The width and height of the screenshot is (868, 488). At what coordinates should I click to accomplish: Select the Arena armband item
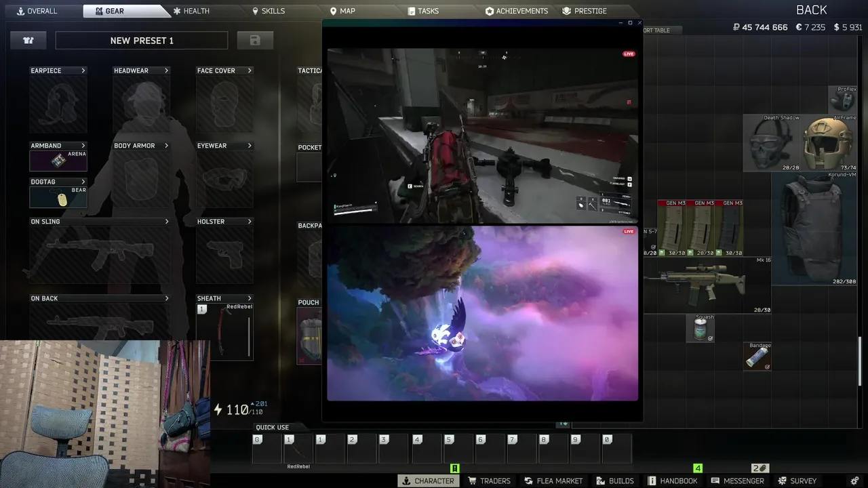tap(58, 161)
